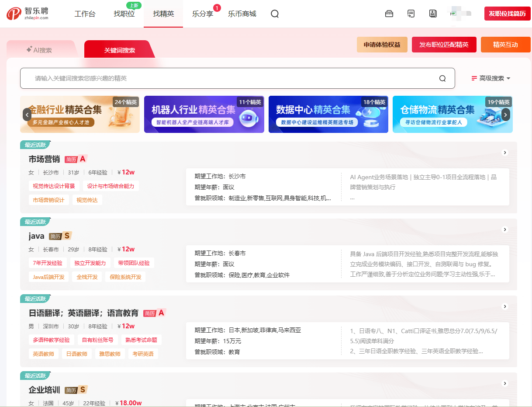Click the 设计与市场结合能力 tag

click(x=111, y=186)
